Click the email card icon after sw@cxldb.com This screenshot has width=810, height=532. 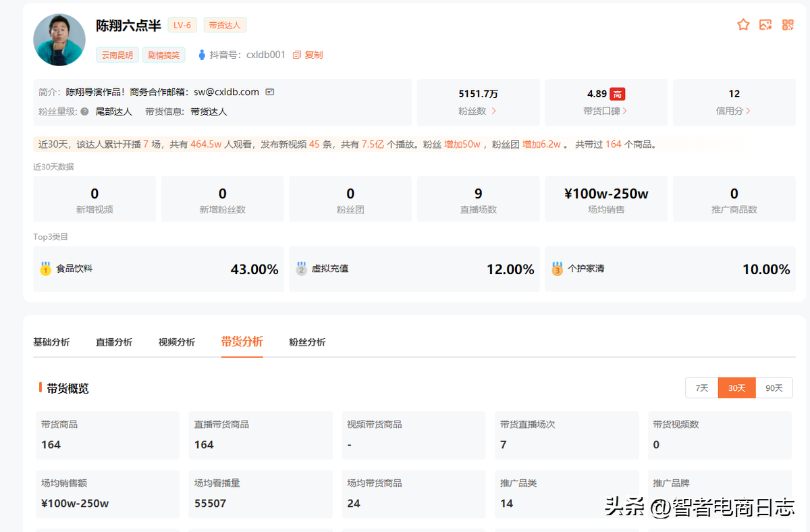point(269,92)
